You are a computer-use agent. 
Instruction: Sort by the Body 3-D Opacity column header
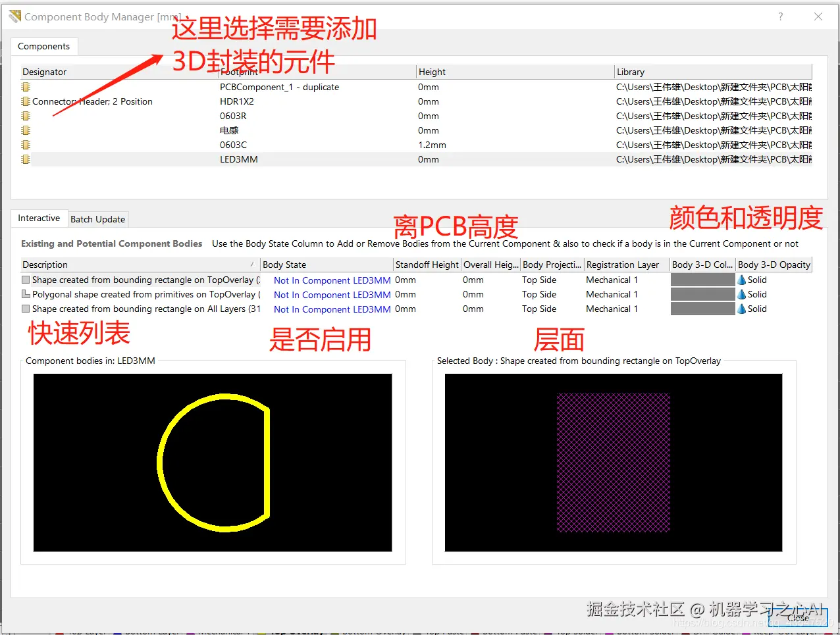774,265
